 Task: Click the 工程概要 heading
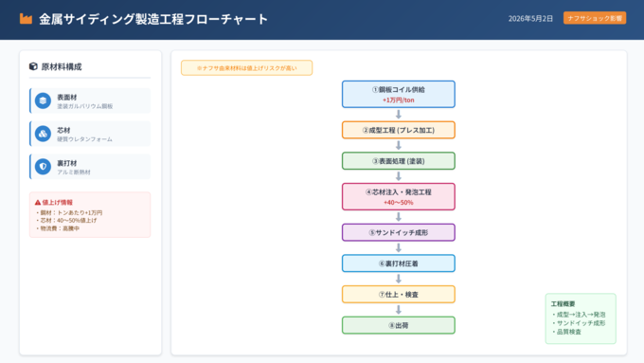(563, 304)
